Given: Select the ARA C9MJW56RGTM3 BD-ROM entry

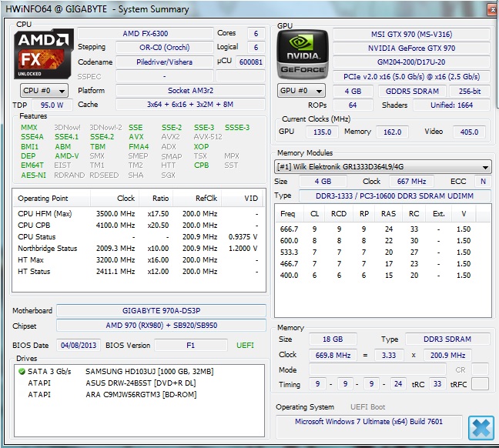Looking at the screenshot, I should (139, 395).
